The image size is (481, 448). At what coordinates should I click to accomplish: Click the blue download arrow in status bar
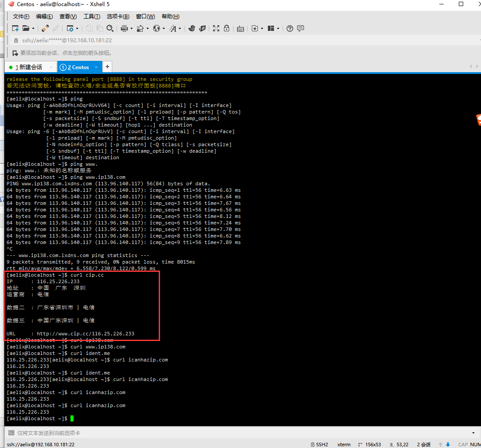[448, 445]
